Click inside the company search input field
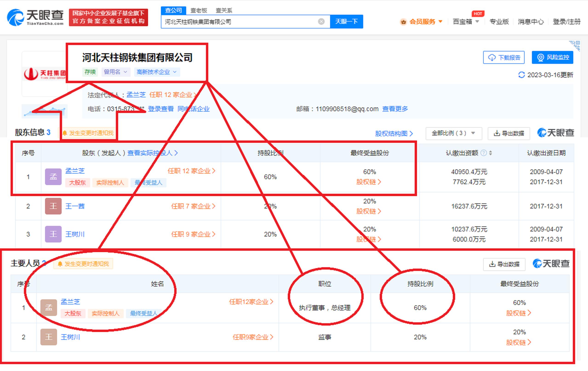Screen dimensions: 588x371 click(x=244, y=22)
